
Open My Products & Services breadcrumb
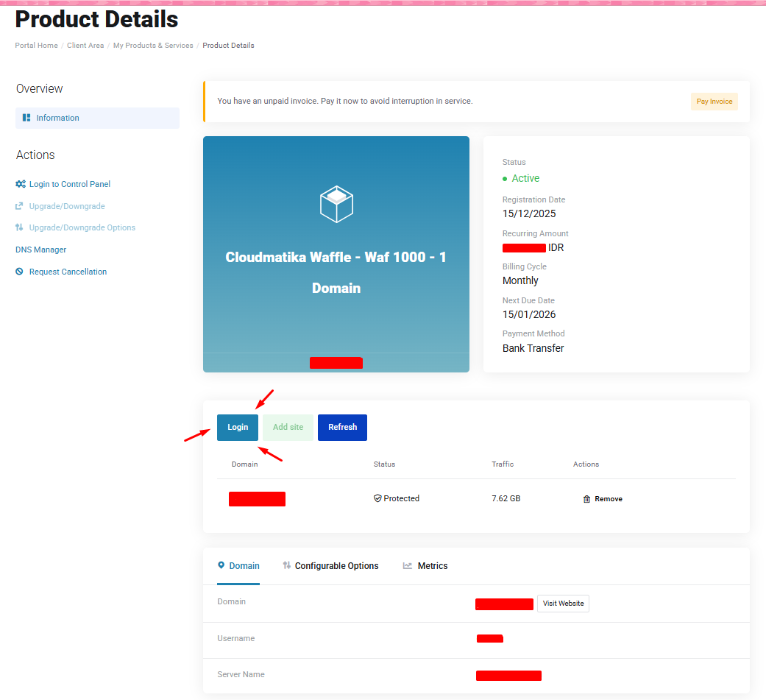(x=153, y=45)
